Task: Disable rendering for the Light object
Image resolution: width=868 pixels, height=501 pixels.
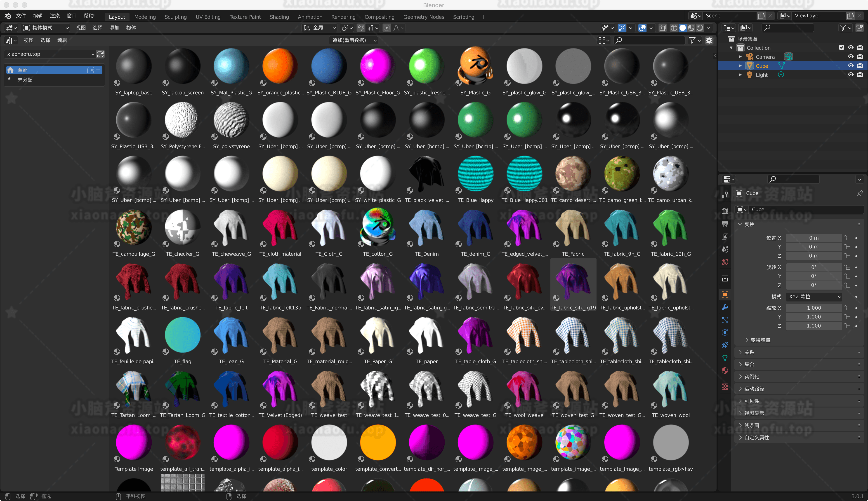Action: click(860, 75)
